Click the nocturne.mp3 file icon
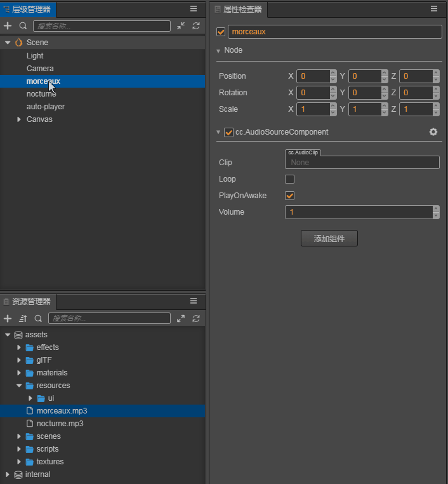Image resolution: width=448 pixels, height=484 pixels. pyautogui.click(x=30, y=424)
